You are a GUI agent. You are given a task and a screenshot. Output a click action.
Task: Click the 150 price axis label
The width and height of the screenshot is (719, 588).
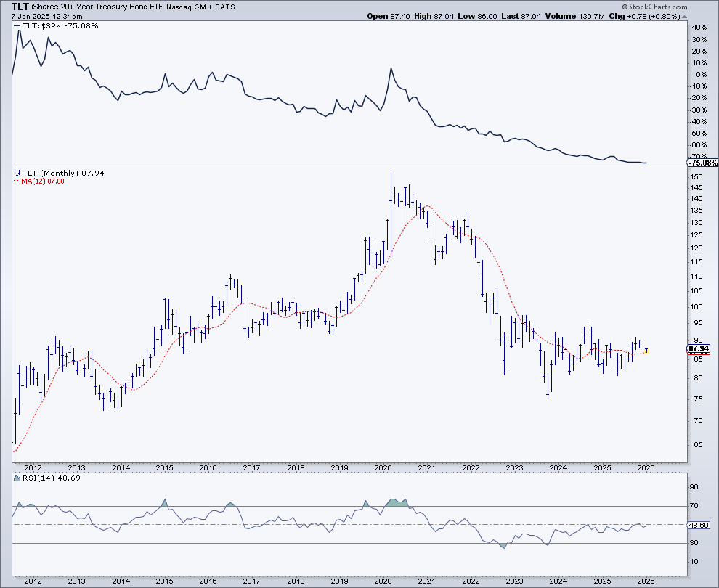pos(696,177)
